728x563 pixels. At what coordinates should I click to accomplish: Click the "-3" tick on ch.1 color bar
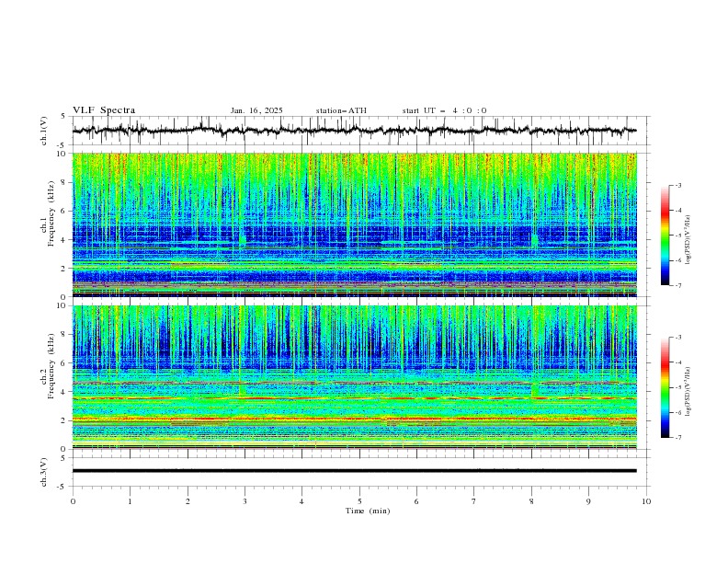click(x=677, y=185)
